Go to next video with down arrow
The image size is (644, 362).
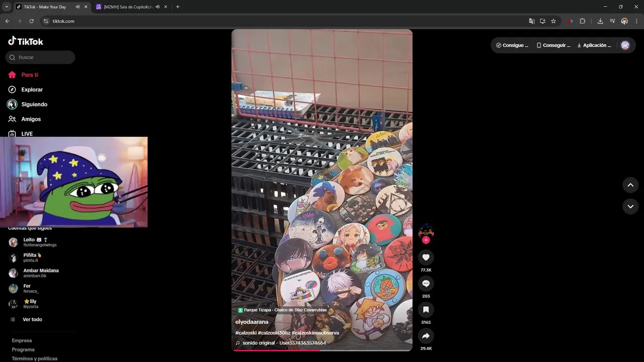pos(630,206)
